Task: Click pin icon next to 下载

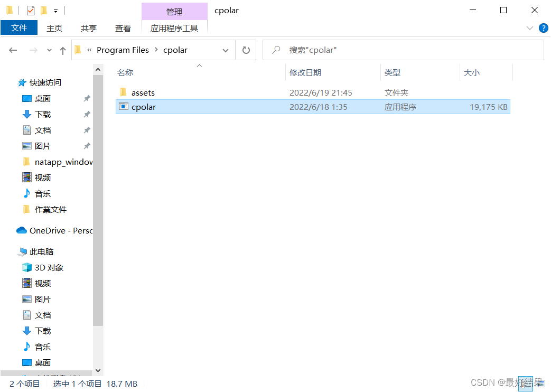Action: pos(87,114)
